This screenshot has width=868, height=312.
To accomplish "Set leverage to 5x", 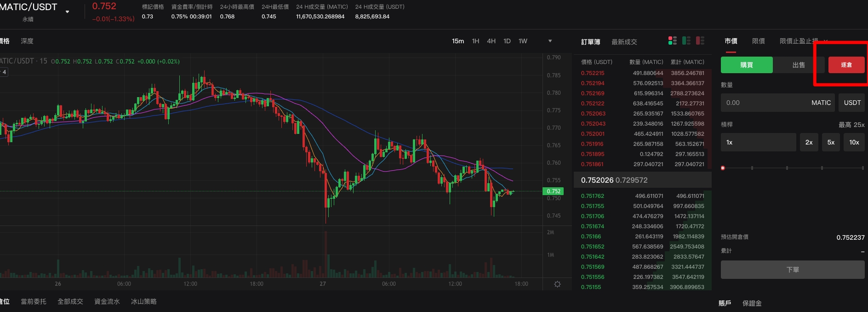I will [831, 142].
